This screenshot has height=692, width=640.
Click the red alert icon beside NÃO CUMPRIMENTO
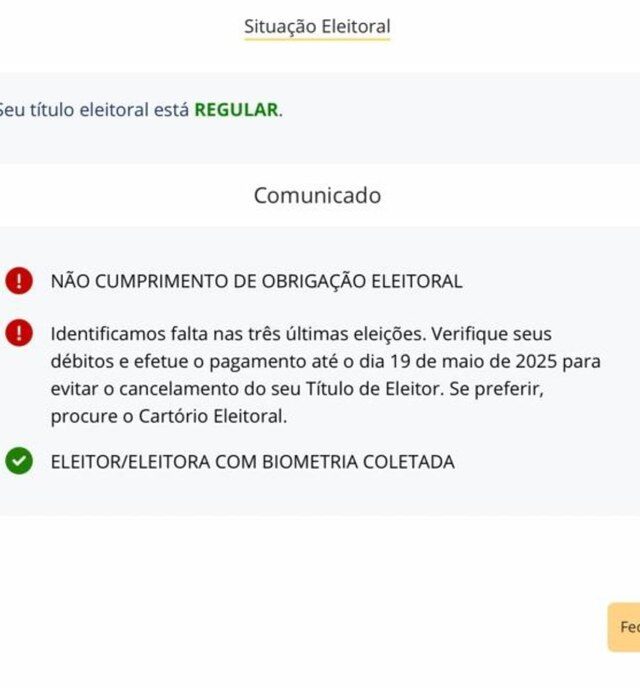click(19, 281)
